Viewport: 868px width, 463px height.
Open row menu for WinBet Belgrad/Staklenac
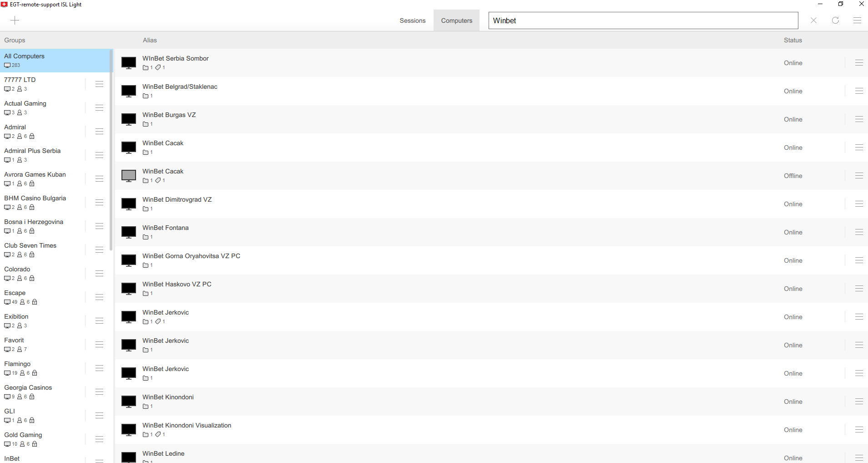pyautogui.click(x=859, y=91)
